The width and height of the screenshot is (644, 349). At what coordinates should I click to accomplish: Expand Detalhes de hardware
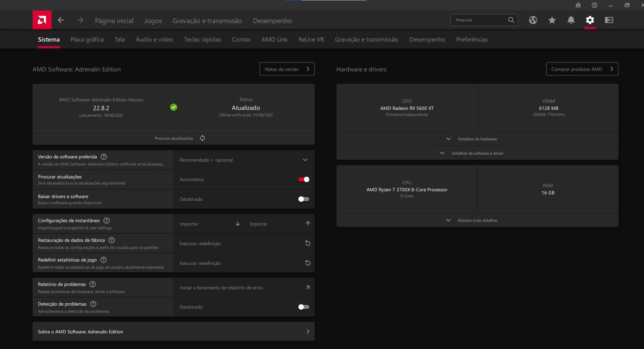(477, 139)
